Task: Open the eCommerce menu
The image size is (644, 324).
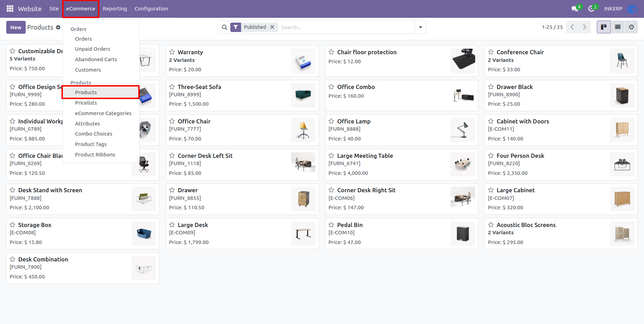Action: click(x=81, y=9)
